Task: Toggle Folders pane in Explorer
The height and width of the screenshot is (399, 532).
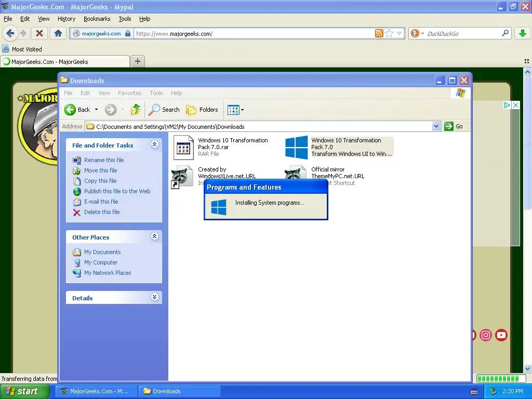Action: point(202,110)
